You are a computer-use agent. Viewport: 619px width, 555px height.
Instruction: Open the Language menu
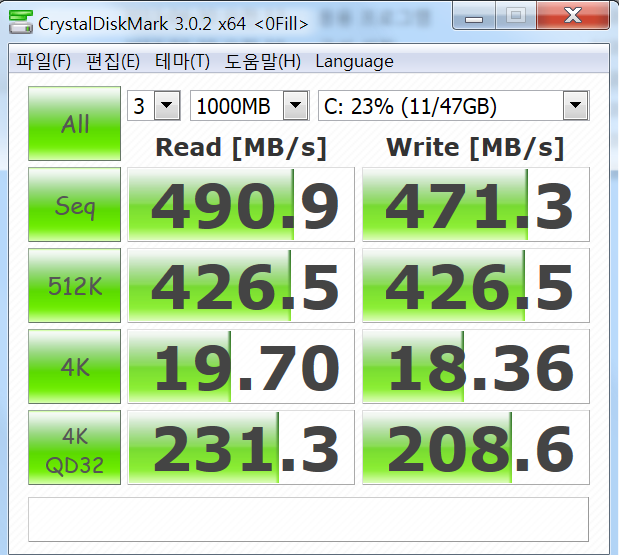pos(355,62)
